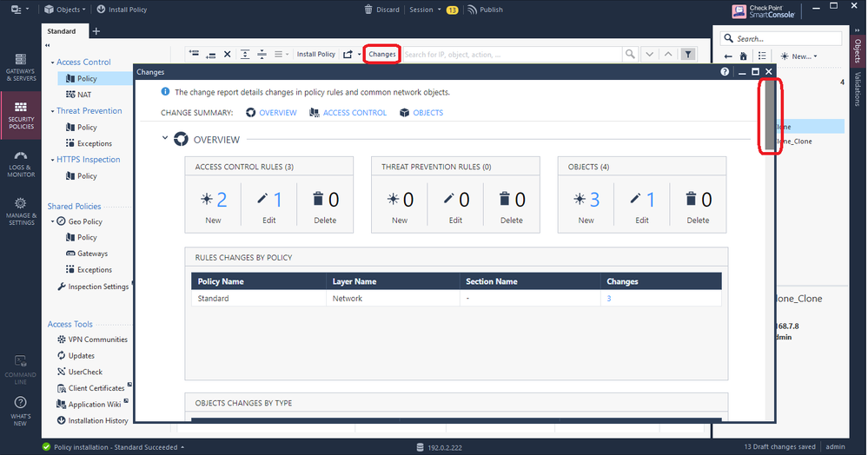Jump to OVERVIEW change summary link
The image size is (868, 455).
click(278, 112)
